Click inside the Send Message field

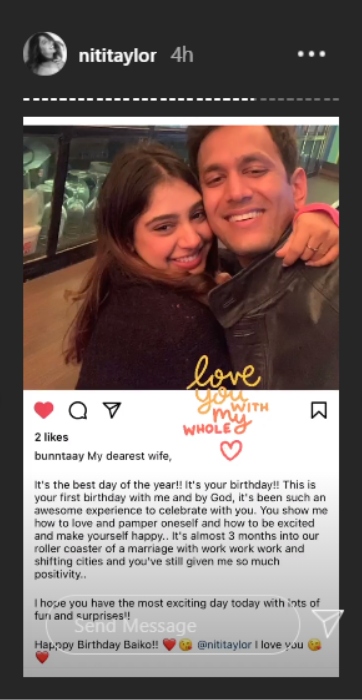coord(173,625)
